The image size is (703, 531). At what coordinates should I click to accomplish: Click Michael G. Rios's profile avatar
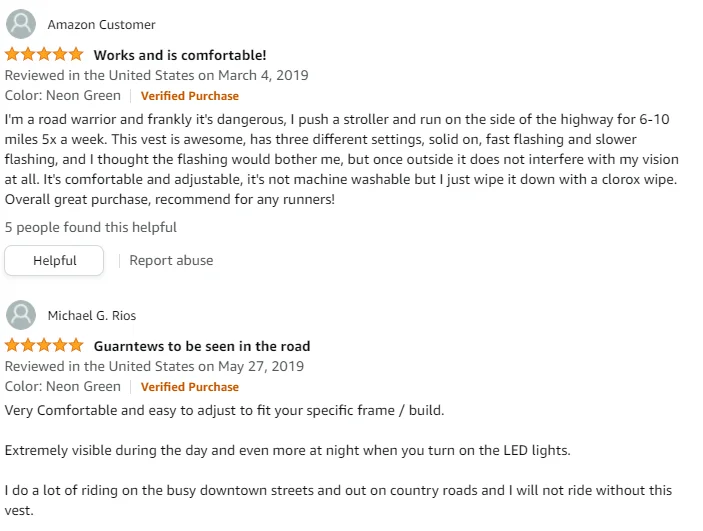point(21,315)
